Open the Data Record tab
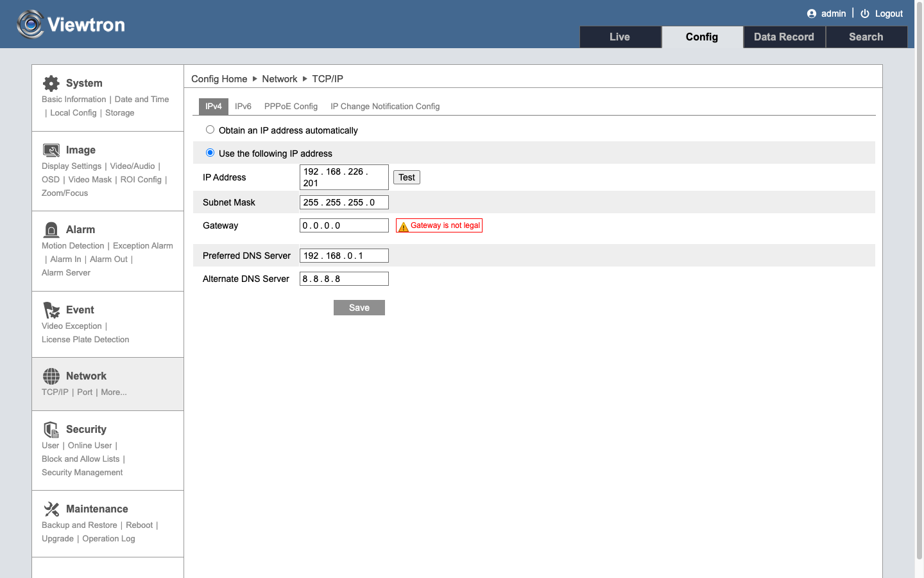The image size is (924, 578). pos(784,37)
